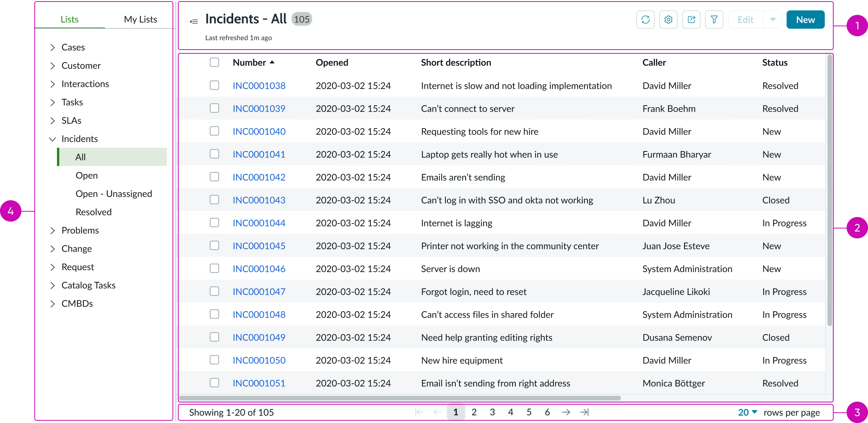The height and width of the screenshot is (423, 868).
Task: Jump to last page arrow
Action: [584, 412]
